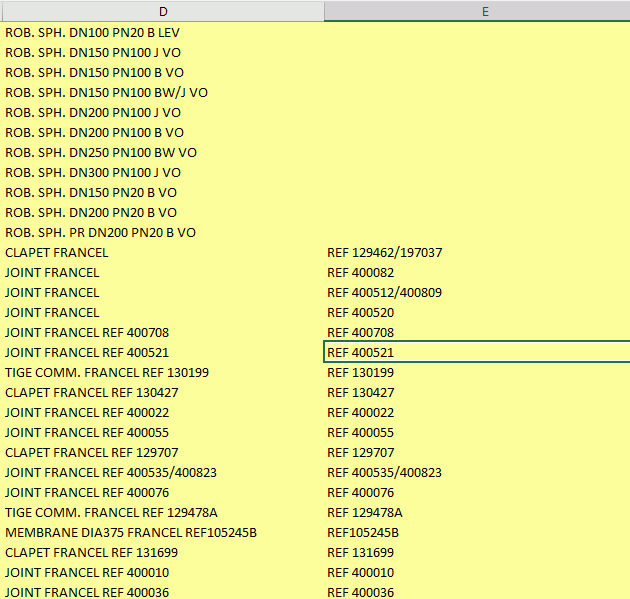
Task: Select column E cell 'REF 130199'
Action: 477,373
